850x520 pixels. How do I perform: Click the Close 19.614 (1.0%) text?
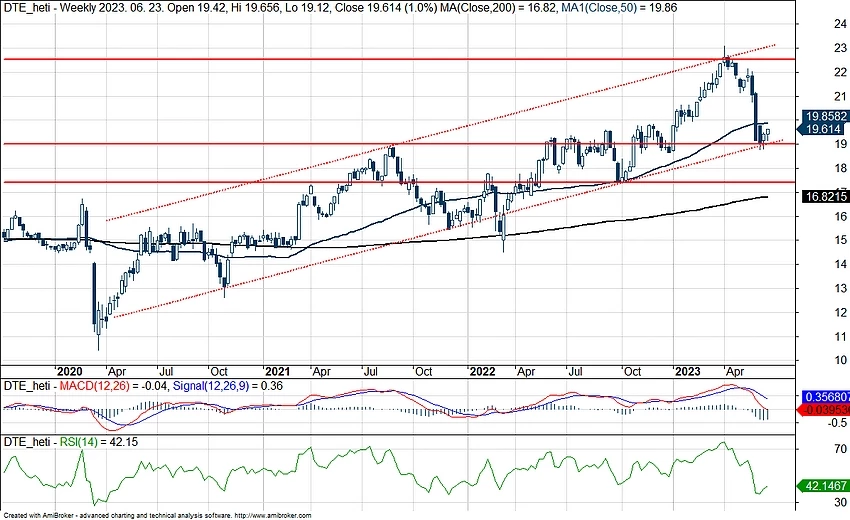point(384,8)
